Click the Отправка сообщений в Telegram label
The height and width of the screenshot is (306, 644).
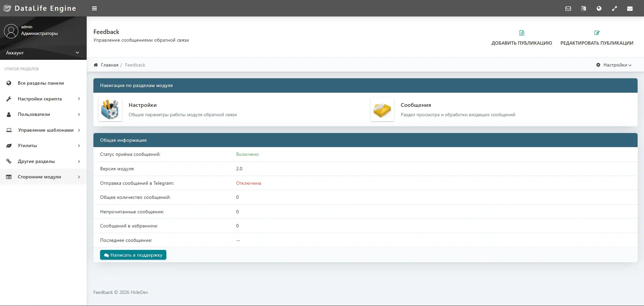tap(137, 183)
